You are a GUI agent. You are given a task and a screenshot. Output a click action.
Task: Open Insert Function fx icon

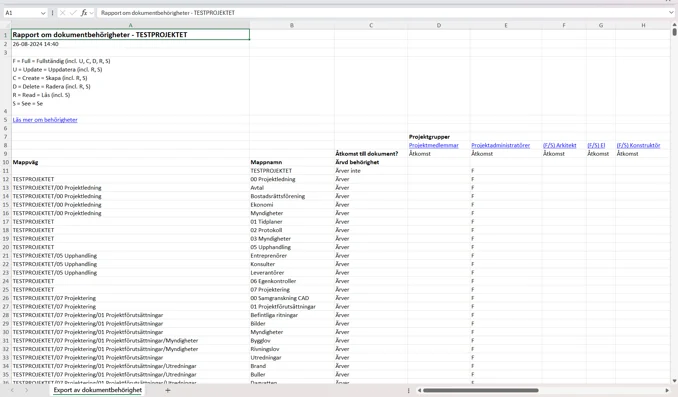(x=84, y=13)
